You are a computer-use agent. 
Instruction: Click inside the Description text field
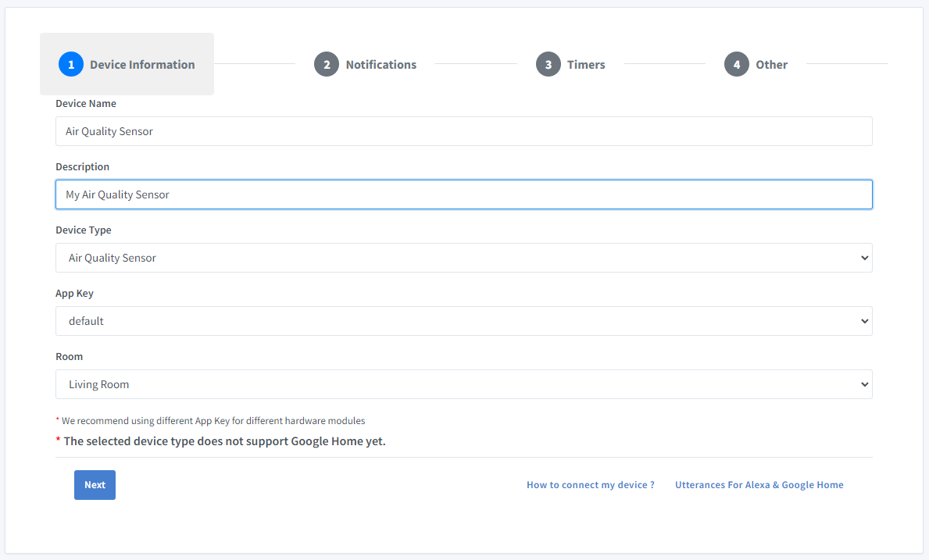pyautogui.click(x=463, y=194)
